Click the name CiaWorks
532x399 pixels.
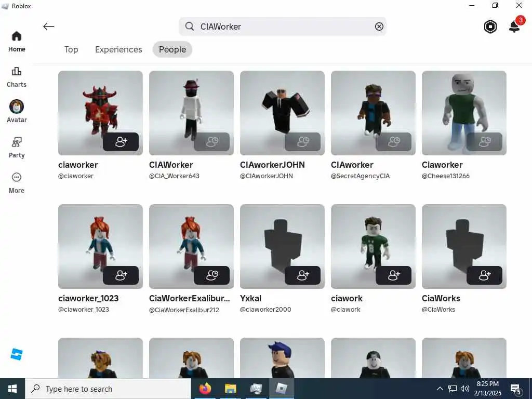441,299
